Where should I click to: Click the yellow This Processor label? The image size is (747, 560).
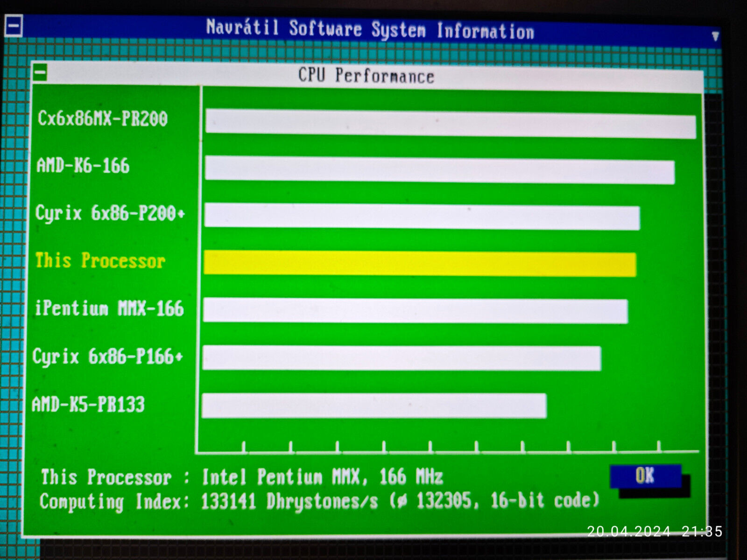point(100,260)
